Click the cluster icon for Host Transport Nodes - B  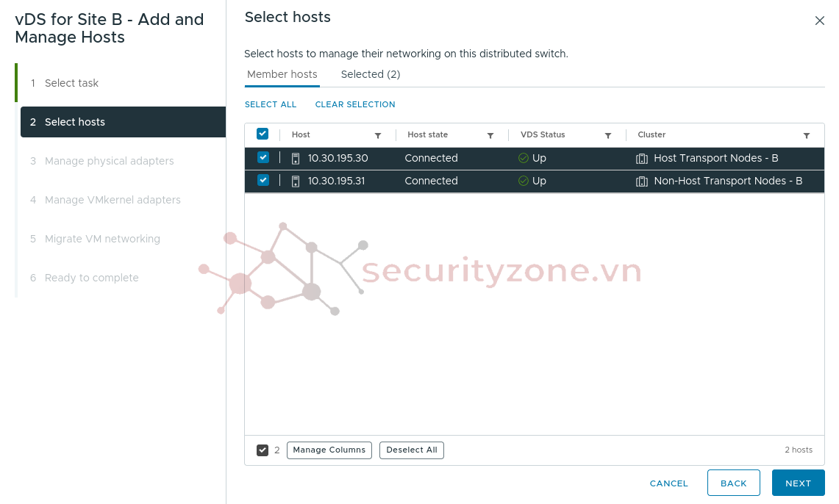[641, 159]
